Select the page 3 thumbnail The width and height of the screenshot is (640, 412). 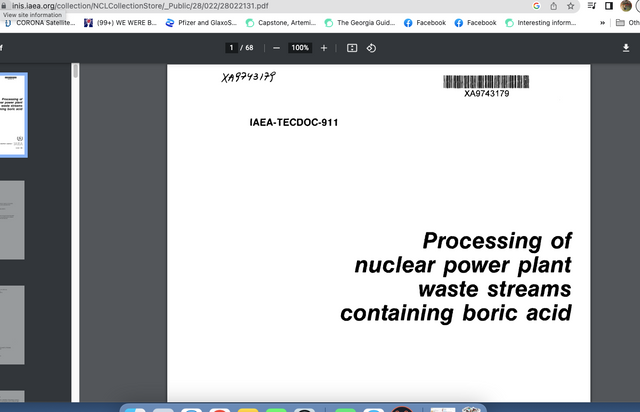click(x=12, y=325)
